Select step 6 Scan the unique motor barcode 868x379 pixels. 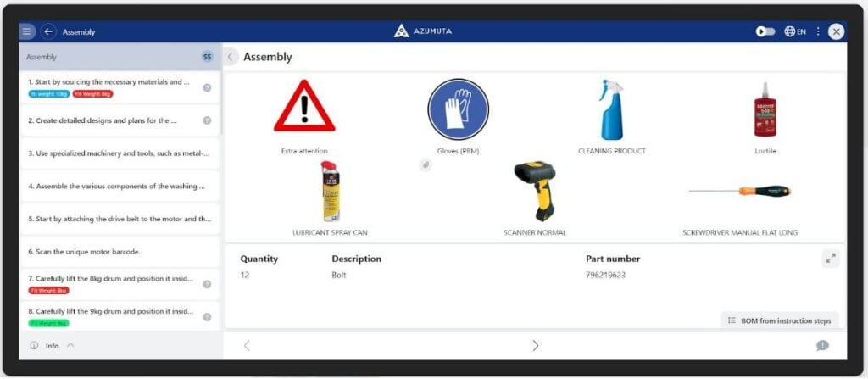click(x=120, y=252)
